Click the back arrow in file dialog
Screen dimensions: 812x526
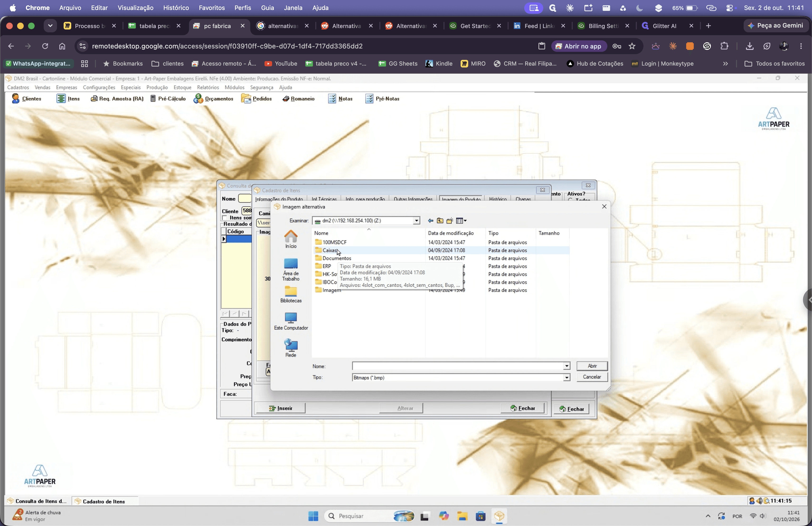(430, 221)
